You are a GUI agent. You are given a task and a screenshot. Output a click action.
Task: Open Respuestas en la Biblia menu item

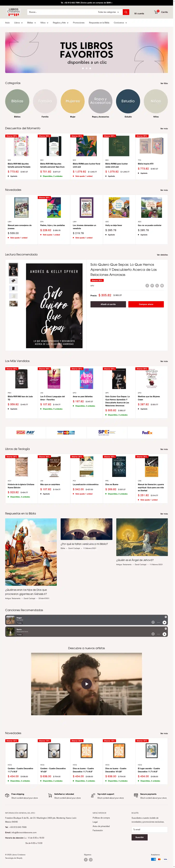point(99,23)
